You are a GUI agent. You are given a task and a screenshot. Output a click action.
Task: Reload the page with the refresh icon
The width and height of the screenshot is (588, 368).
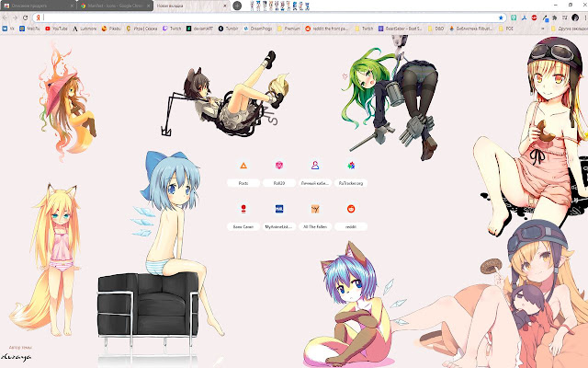pyautogui.click(x=25, y=17)
